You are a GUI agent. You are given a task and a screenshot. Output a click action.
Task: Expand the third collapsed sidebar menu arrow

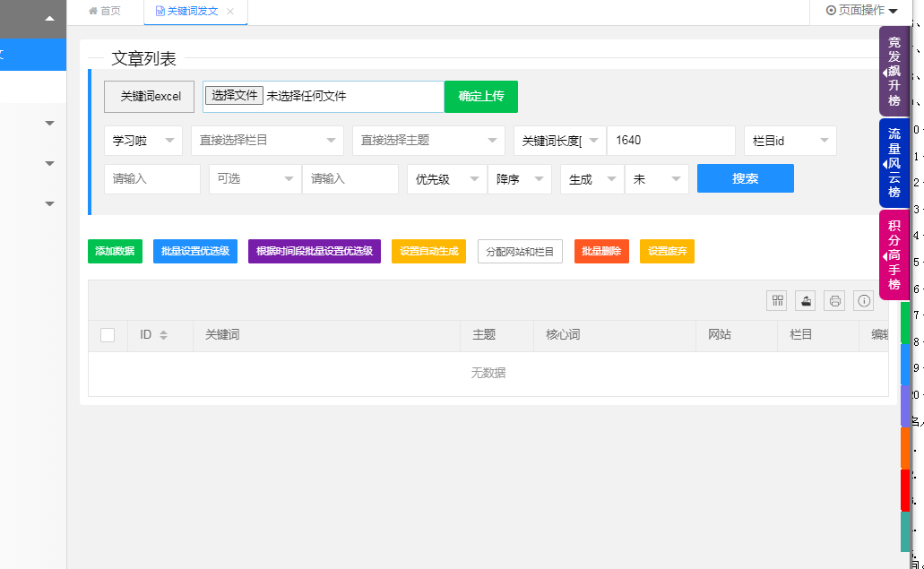click(50, 203)
